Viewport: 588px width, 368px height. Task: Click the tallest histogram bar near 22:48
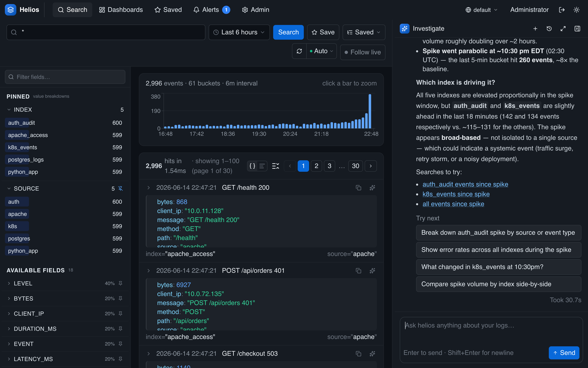point(370,111)
